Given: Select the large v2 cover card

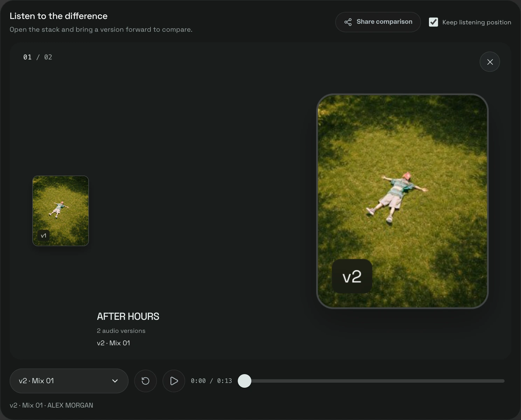Looking at the screenshot, I should point(402,201).
